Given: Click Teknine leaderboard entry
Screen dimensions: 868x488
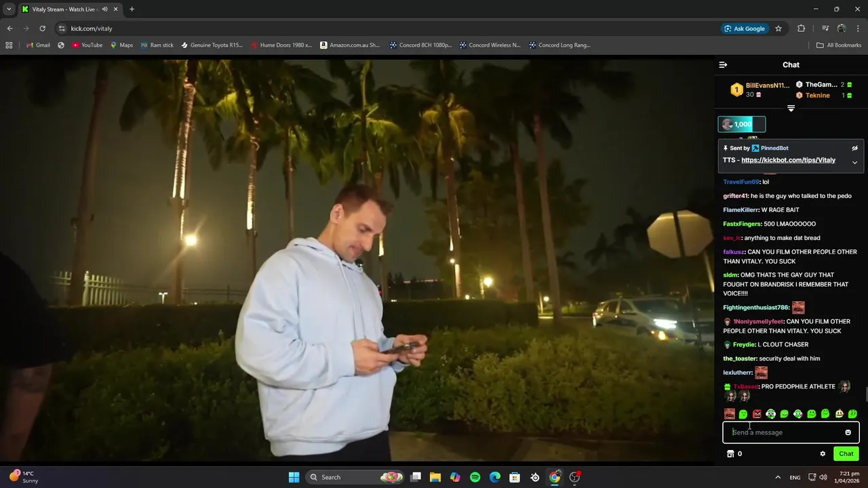Looking at the screenshot, I should click(x=817, y=96).
